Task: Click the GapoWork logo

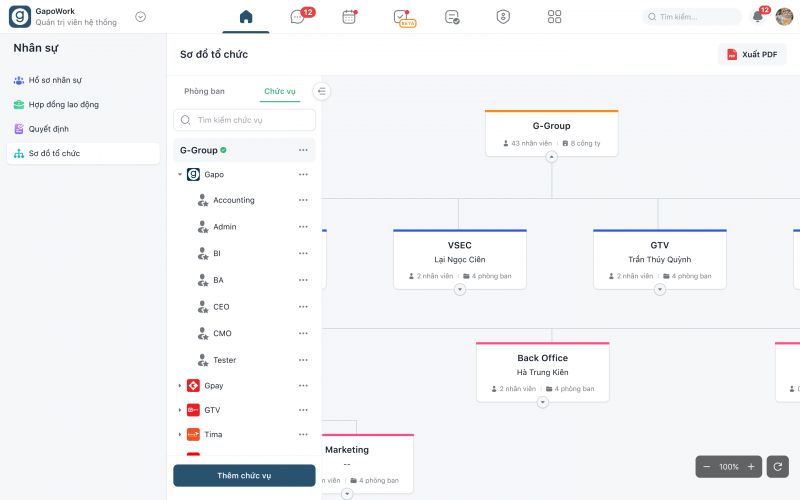Action: 20,17
